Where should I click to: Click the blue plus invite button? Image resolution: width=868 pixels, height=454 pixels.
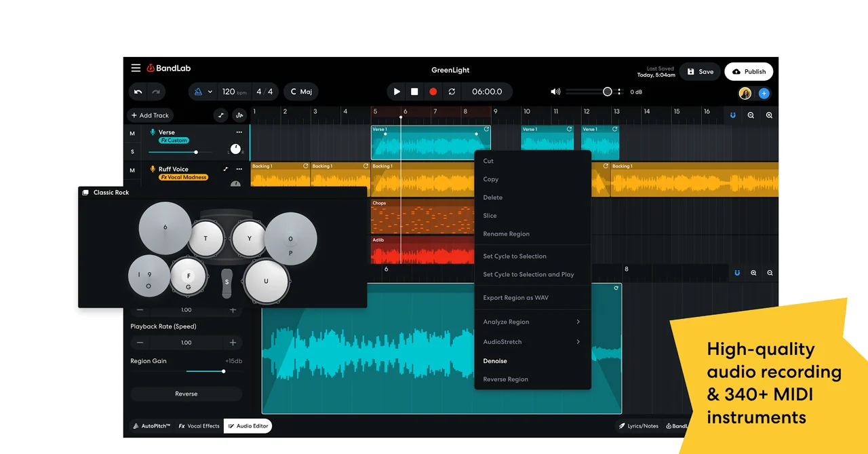point(764,94)
